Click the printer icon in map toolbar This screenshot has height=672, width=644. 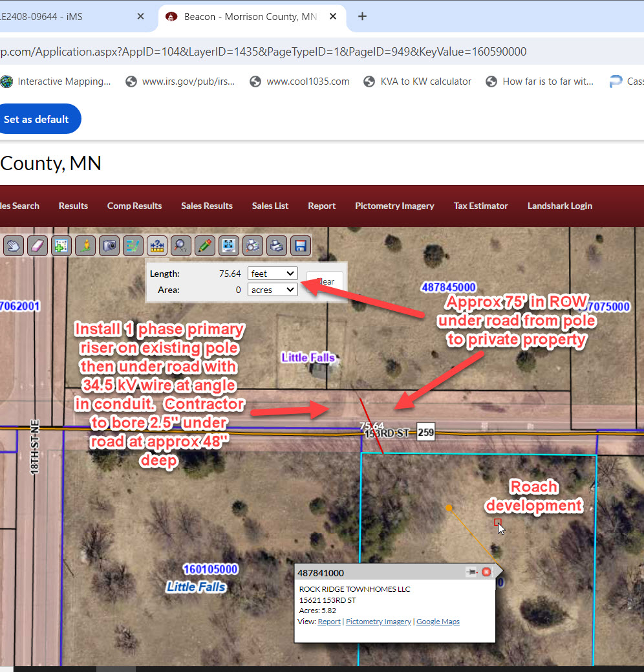[x=277, y=246]
